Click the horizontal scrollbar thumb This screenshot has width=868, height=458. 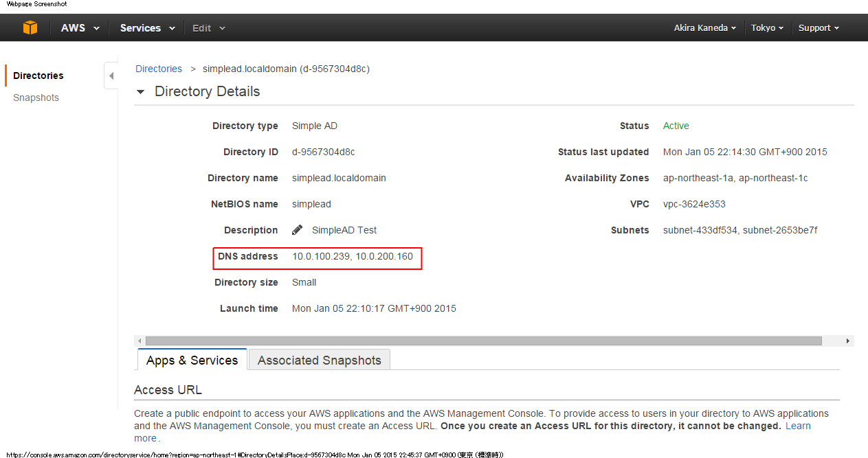pyautogui.click(x=483, y=341)
